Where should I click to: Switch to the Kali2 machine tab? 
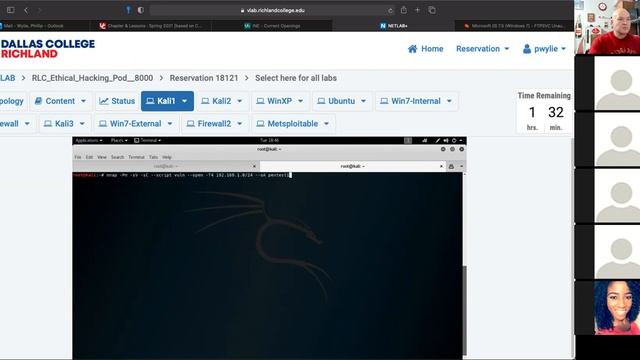point(222,101)
